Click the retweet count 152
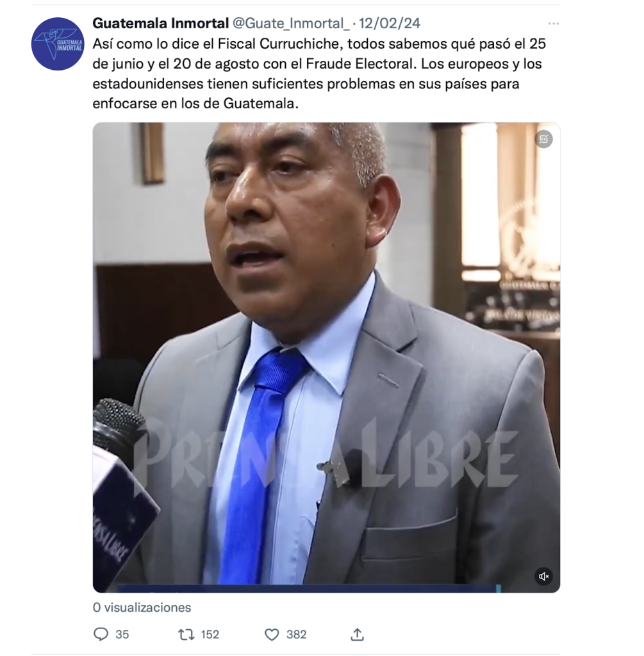Screen dimensions: 644x656 click(210, 635)
